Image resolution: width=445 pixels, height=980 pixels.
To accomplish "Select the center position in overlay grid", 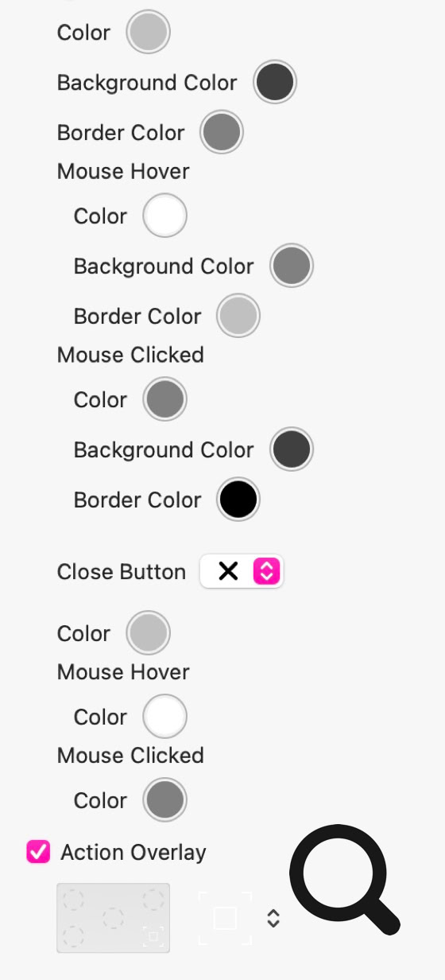I will pos(113,918).
